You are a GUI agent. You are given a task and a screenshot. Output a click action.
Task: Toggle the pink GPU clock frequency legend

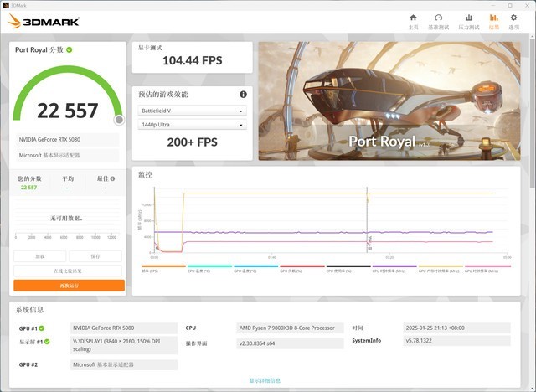coord(487,268)
